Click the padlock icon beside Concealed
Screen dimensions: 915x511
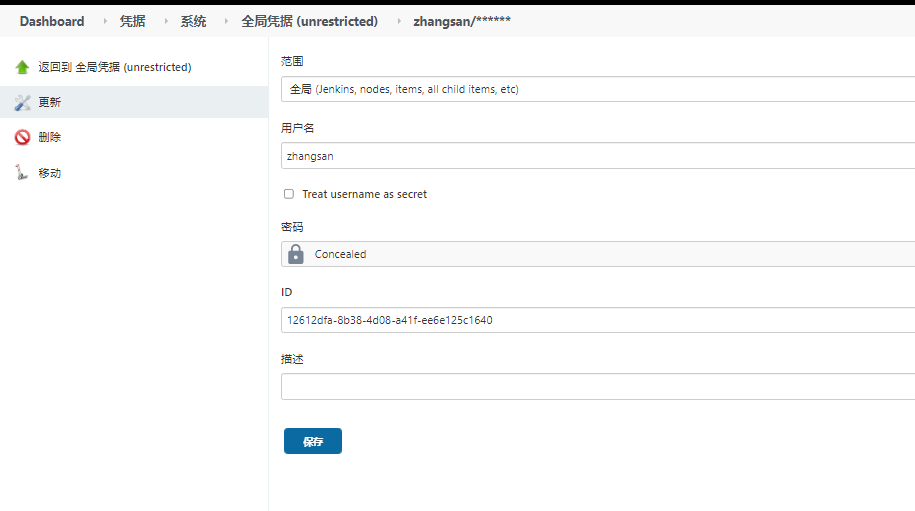[x=295, y=254]
